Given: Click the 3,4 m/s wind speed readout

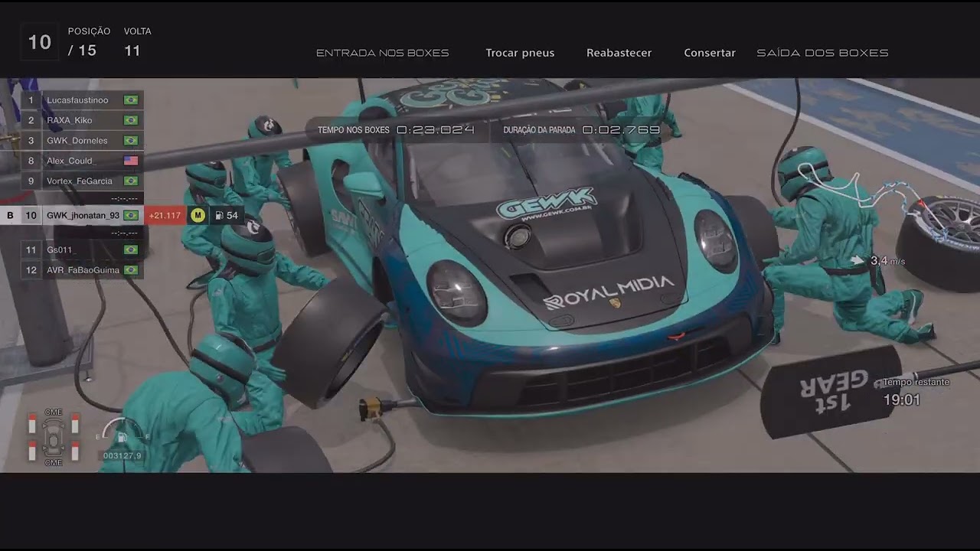Looking at the screenshot, I should pyautogui.click(x=887, y=261).
